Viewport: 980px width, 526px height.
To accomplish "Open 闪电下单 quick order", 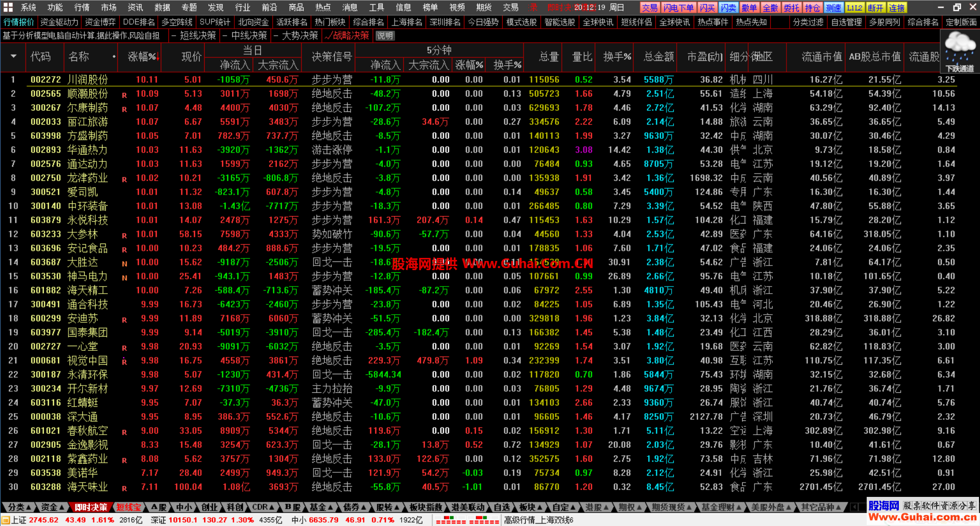I will [678, 8].
